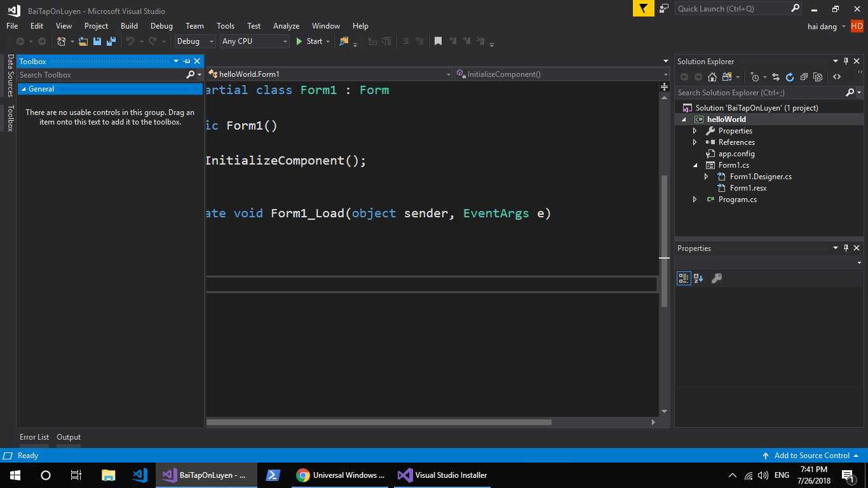The image size is (868, 488).
Task: Click the Save All toolbar icon
Action: 111,41
